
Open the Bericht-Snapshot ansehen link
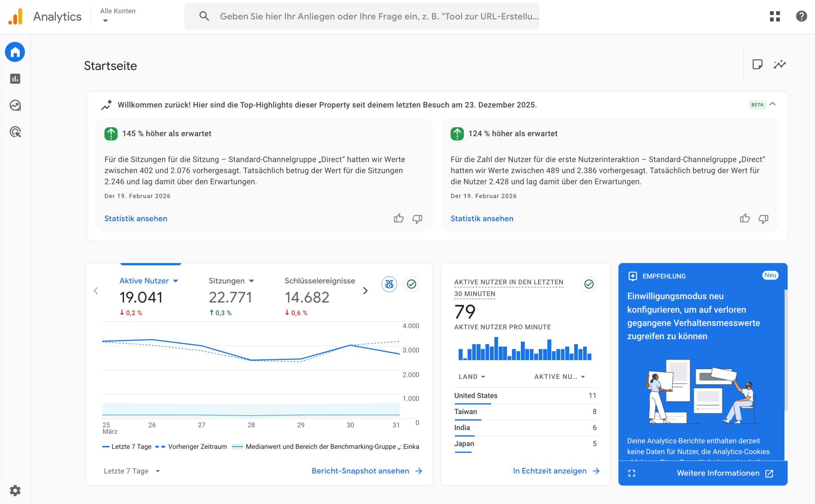[x=360, y=471]
